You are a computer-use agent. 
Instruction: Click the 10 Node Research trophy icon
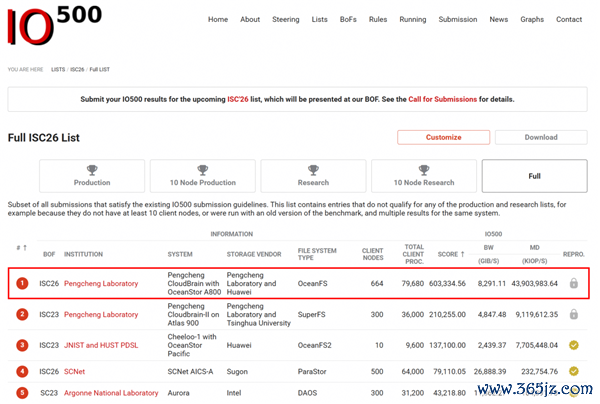pos(424,169)
